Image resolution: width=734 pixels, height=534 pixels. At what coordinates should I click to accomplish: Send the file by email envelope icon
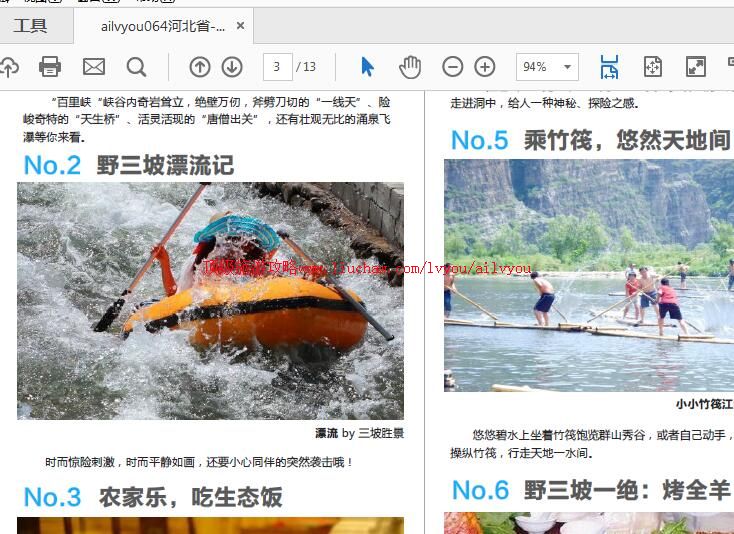pyautogui.click(x=93, y=67)
